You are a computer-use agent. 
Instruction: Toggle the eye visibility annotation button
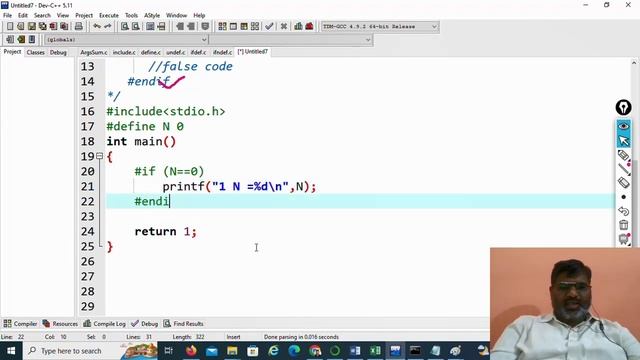coord(623,127)
